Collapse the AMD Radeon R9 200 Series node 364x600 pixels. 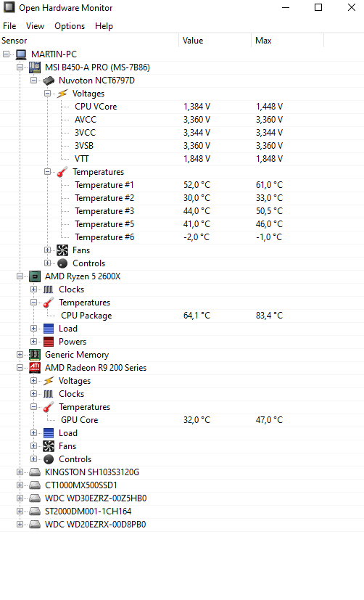click(x=20, y=368)
